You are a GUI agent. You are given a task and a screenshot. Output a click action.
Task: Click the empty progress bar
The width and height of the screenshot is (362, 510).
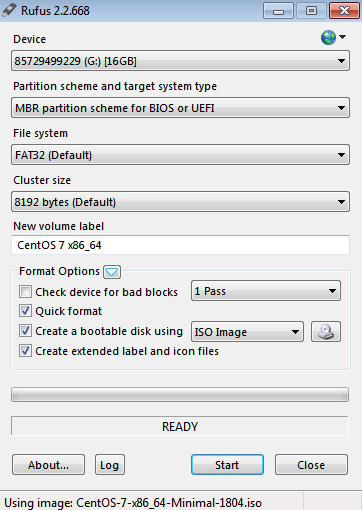pyautogui.click(x=180, y=395)
